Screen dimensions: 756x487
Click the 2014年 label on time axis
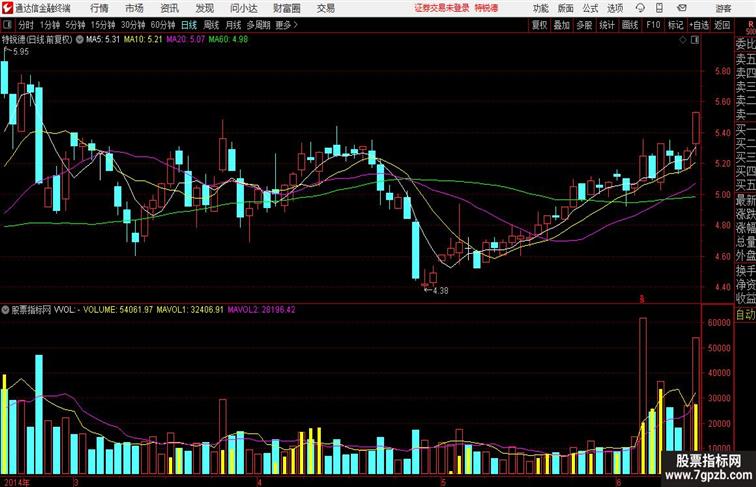[x=15, y=482]
